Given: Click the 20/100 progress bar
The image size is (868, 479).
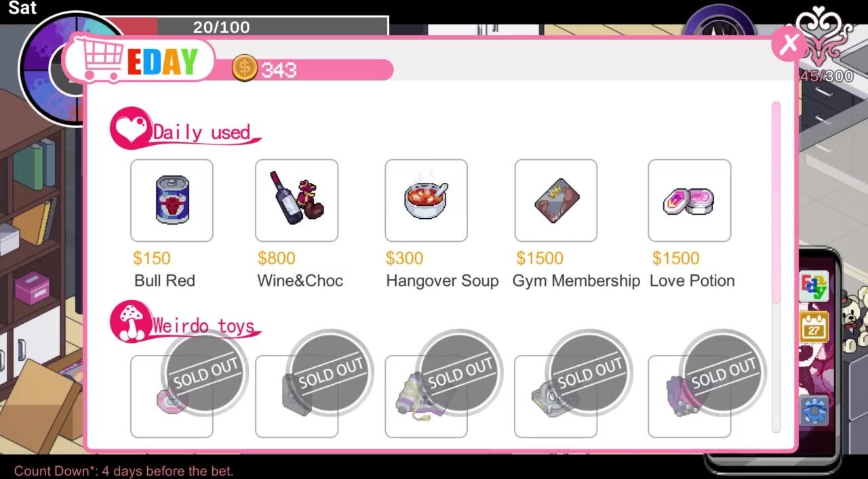Looking at the screenshot, I should pos(248,26).
